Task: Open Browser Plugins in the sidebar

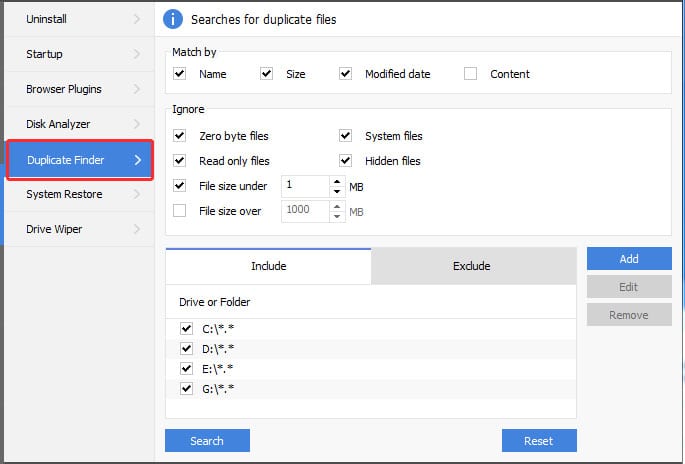Action: [64, 89]
